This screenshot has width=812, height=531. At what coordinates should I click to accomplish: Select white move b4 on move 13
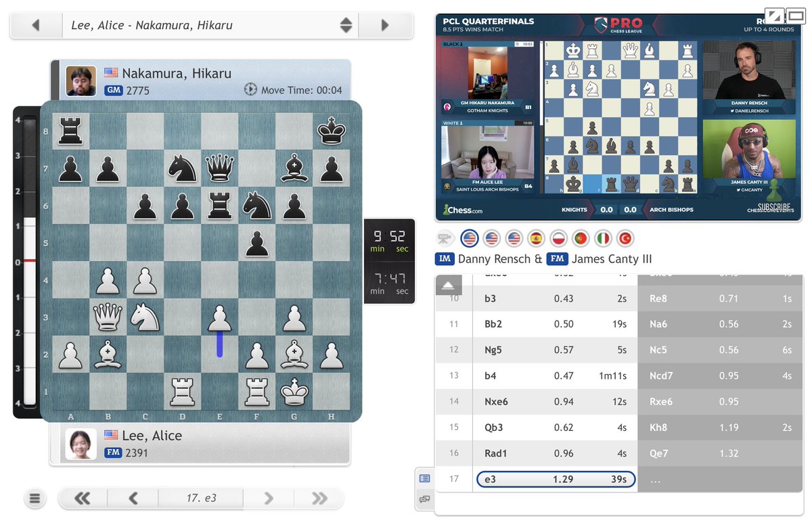click(x=556, y=375)
